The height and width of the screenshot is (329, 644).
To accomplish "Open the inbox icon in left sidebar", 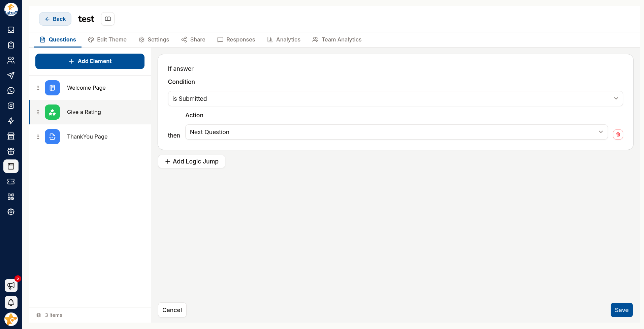I will 11,30.
